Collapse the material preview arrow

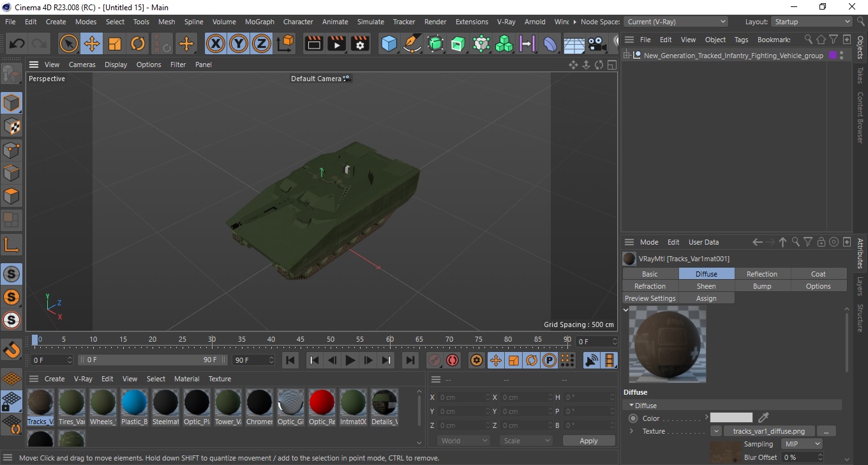[x=625, y=310]
